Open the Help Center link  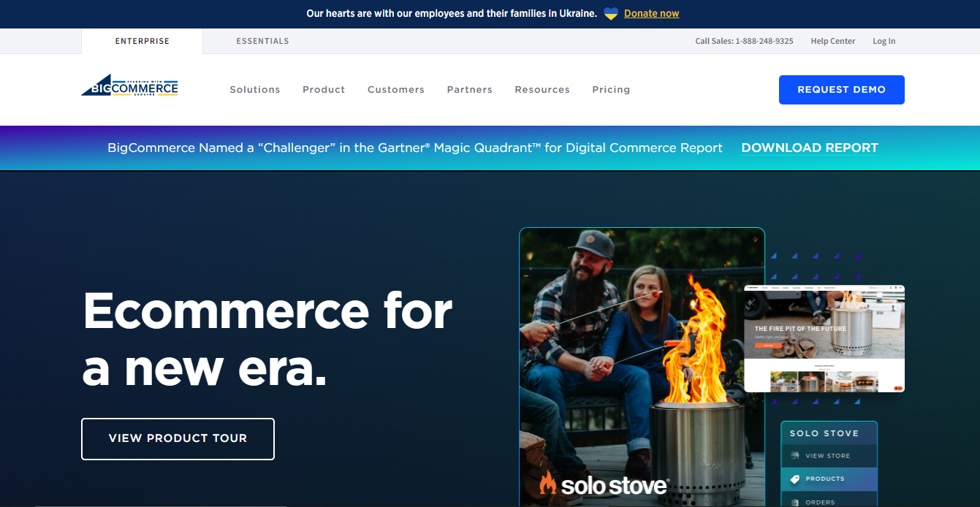click(x=833, y=41)
